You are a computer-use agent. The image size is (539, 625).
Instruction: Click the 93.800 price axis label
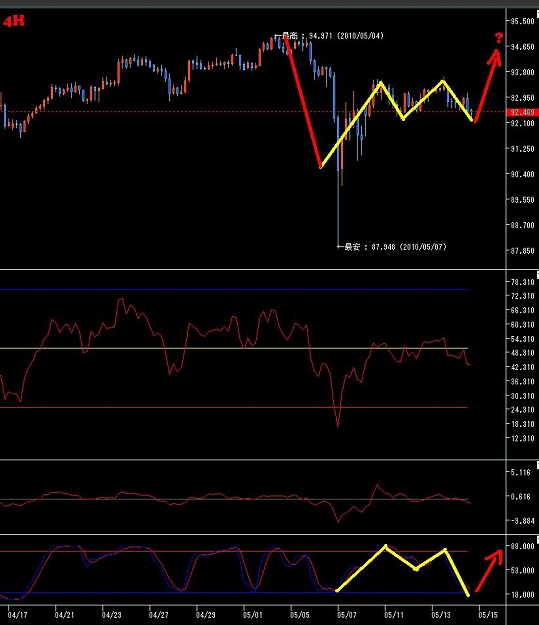[x=522, y=72]
